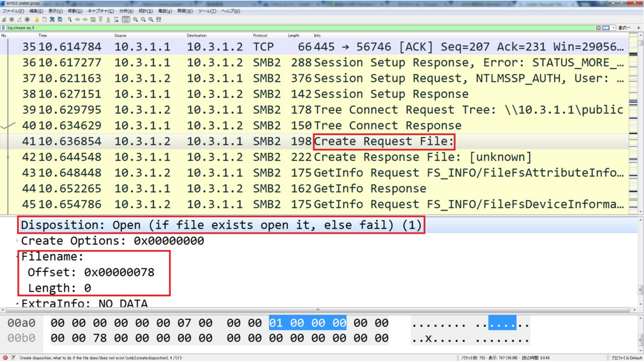Apply the display filter arrow button
Image resolution: width=644 pixels, height=362 pixels.
click(x=606, y=28)
